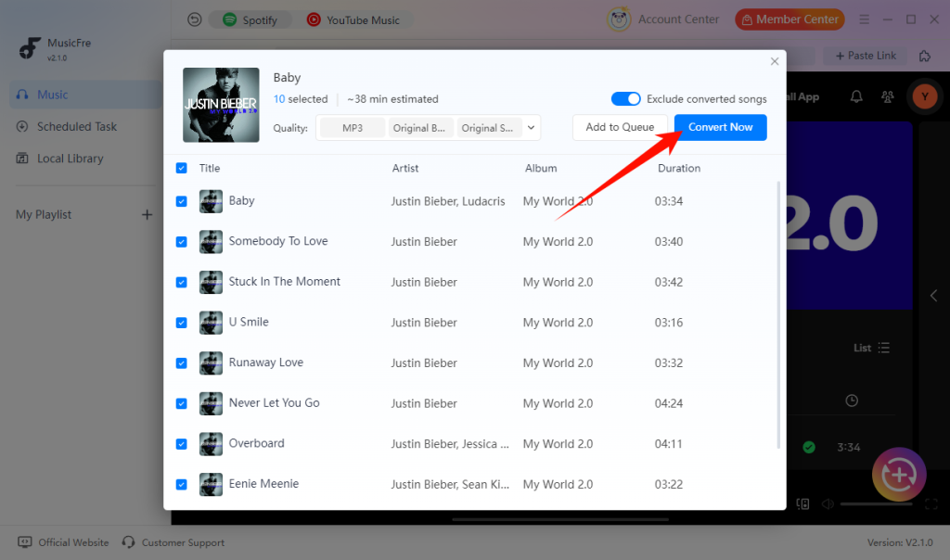Click the icon right of Paste Link
This screenshot has width=950, height=560.
click(925, 56)
